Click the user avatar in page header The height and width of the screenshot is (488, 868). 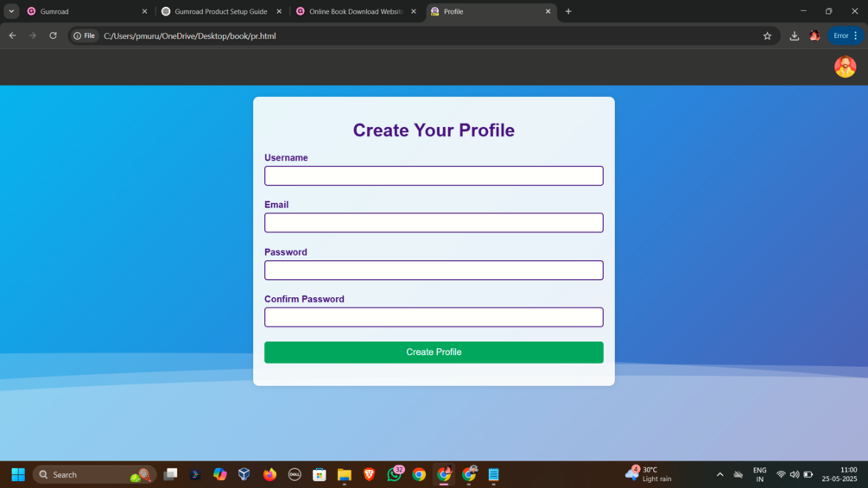coord(845,67)
